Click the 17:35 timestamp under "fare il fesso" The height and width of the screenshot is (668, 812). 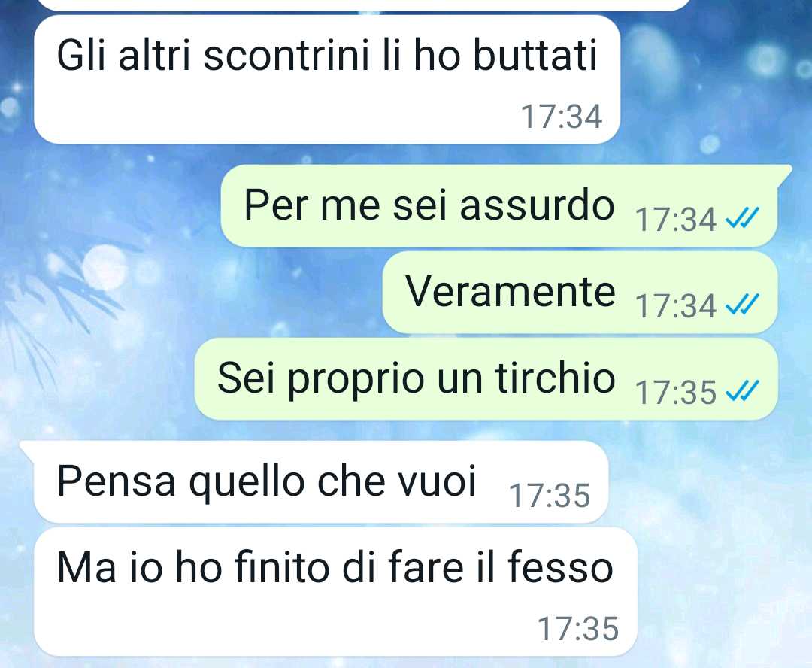click(x=578, y=629)
